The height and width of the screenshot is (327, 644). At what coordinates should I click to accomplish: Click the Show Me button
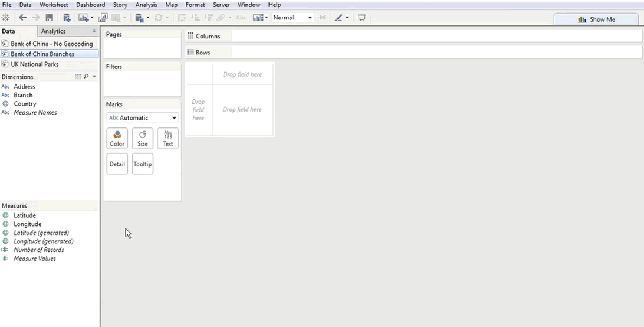[x=596, y=19]
